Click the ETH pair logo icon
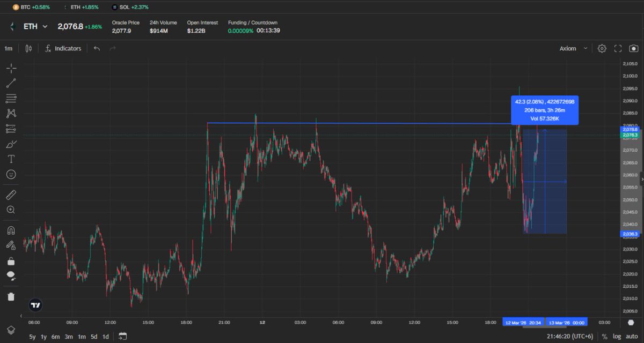The height and width of the screenshot is (343, 644). tap(12, 26)
